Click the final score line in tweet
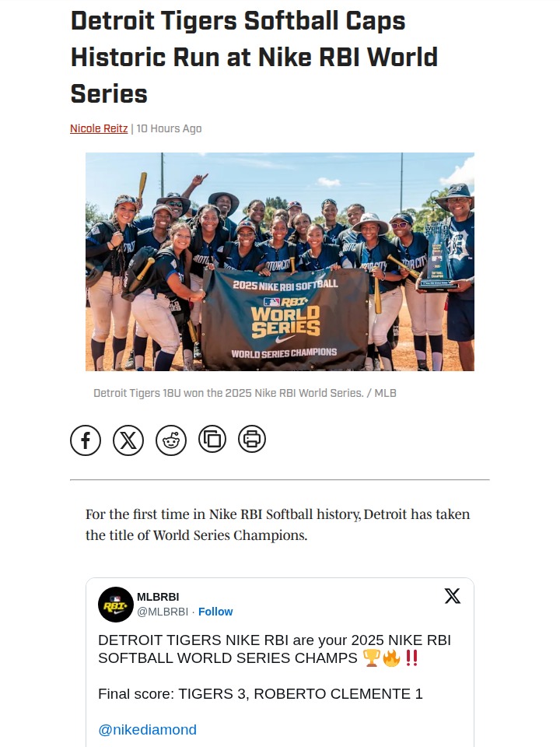The height and width of the screenshot is (747, 560). point(261,694)
